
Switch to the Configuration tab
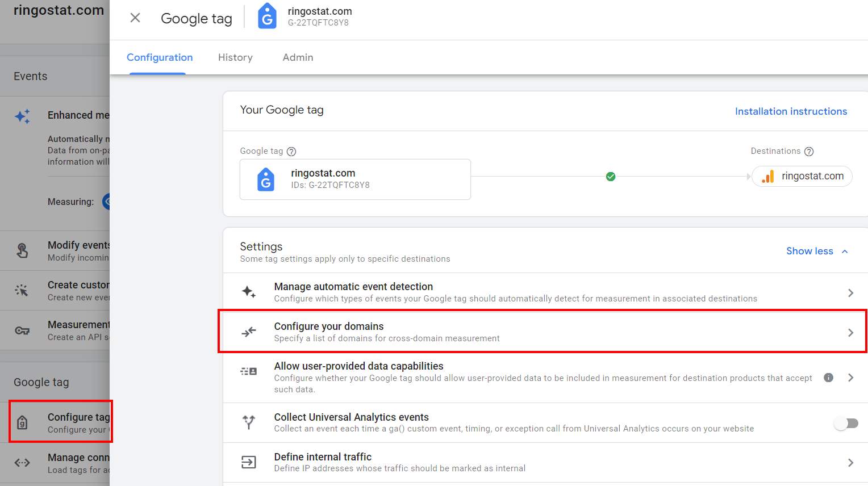pos(160,57)
